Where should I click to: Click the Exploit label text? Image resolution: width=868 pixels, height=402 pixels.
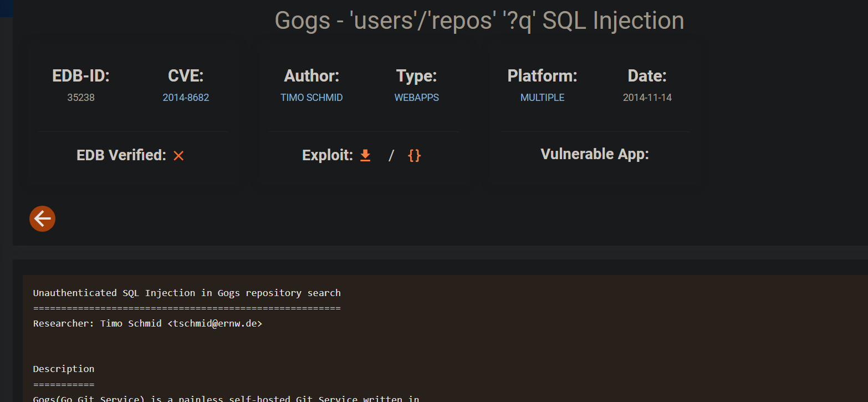[327, 155]
